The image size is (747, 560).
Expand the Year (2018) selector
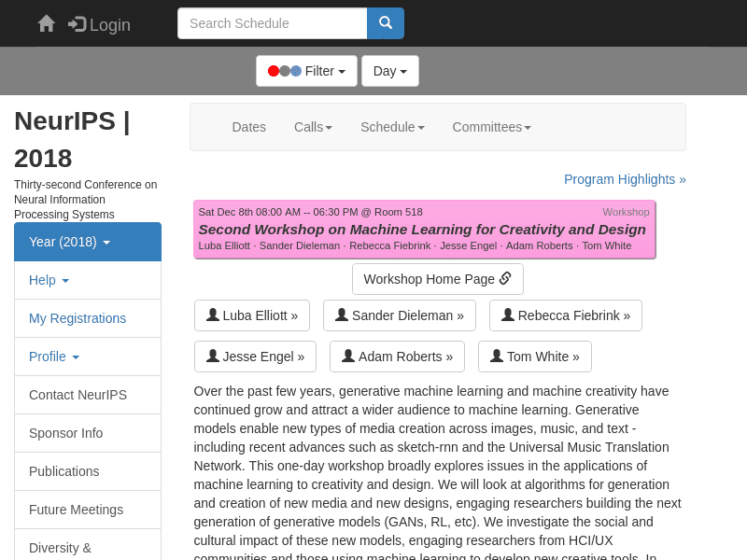click(88, 242)
